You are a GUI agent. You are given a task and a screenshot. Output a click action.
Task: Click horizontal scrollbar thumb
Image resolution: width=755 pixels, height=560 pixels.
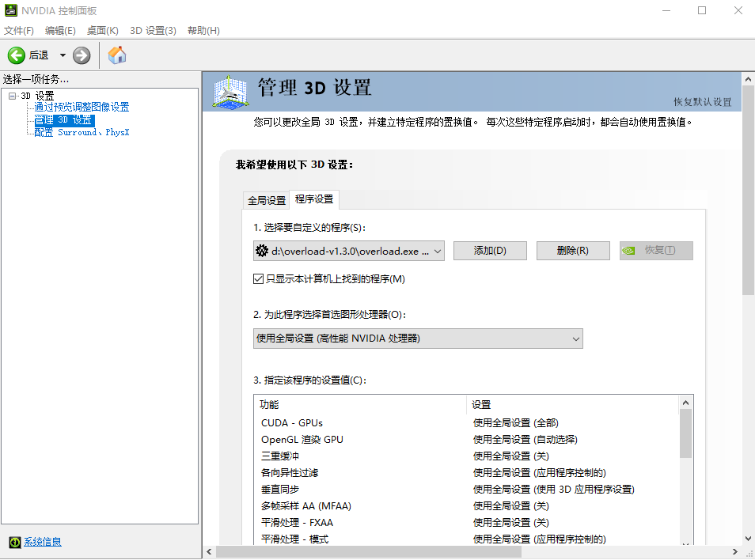click(x=369, y=552)
